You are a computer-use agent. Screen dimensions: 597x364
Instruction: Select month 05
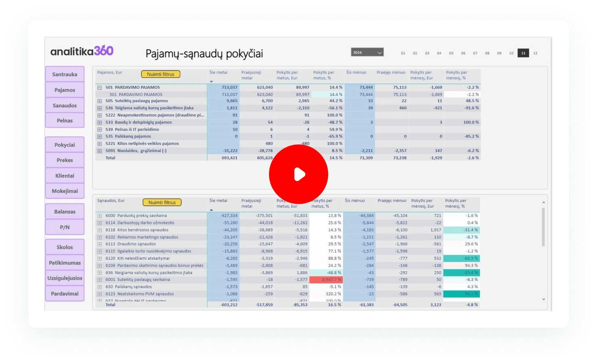[x=451, y=53]
